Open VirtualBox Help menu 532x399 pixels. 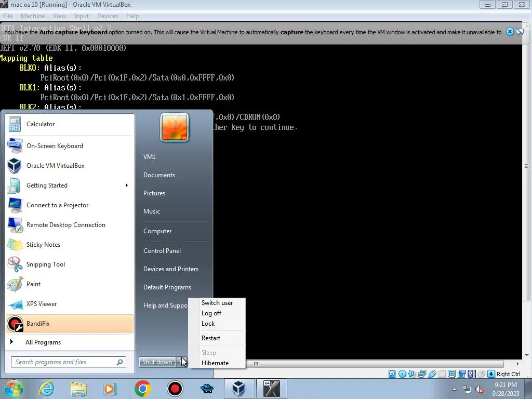(132, 16)
